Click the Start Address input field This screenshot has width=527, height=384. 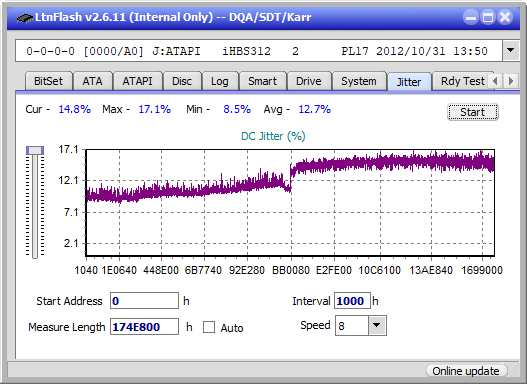click(x=145, y=301)
